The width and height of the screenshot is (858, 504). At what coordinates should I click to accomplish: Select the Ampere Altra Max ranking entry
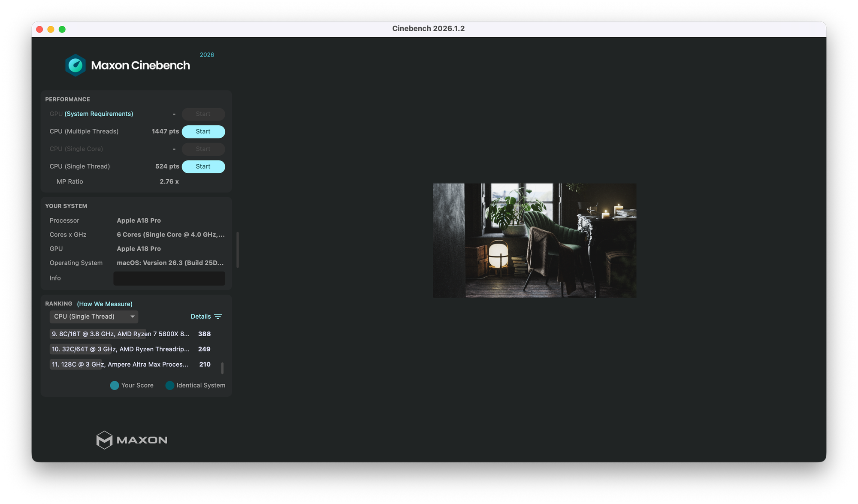(x=121, y=364)
